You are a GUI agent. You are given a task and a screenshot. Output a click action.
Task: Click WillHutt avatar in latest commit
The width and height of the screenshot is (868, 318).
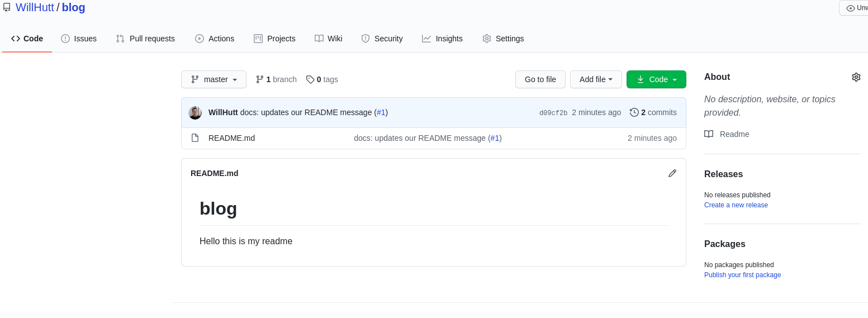(195, 112)
